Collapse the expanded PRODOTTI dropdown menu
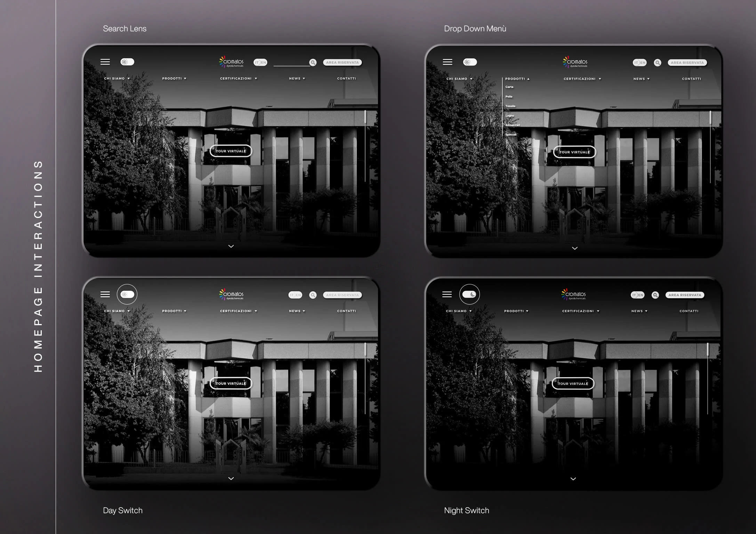Image resolution: width=756 pixels, height=534 pixels. pyautogui.click(x=517, y=79)
